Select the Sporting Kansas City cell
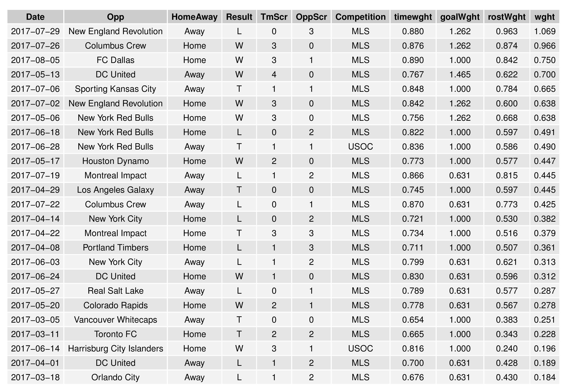565x392 pixels. click(115, 89)
